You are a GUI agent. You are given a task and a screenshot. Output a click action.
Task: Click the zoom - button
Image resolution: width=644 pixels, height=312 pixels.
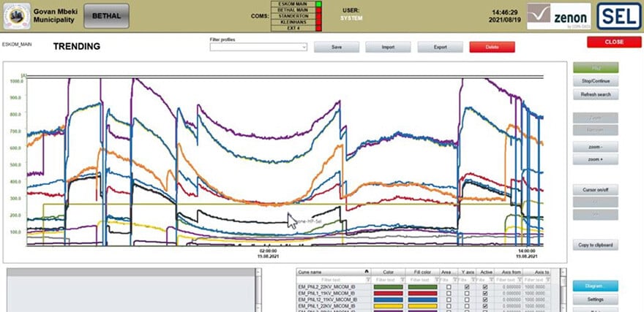(596, 147)
